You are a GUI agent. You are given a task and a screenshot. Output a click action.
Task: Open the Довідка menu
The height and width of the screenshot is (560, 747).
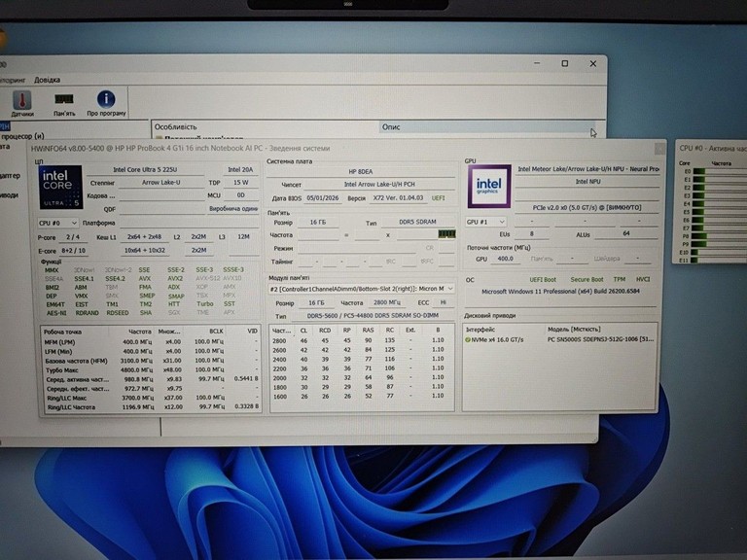(x=47, y=80)
